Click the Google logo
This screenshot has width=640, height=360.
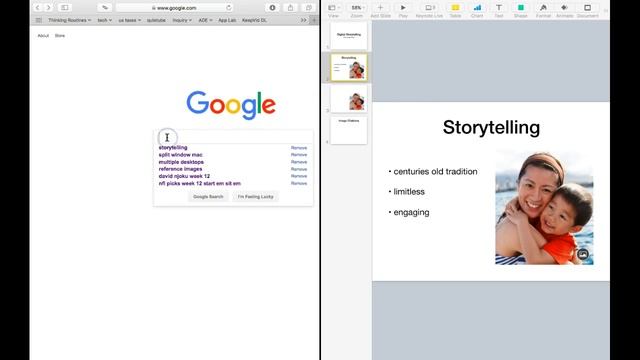(x=231, y=105)
